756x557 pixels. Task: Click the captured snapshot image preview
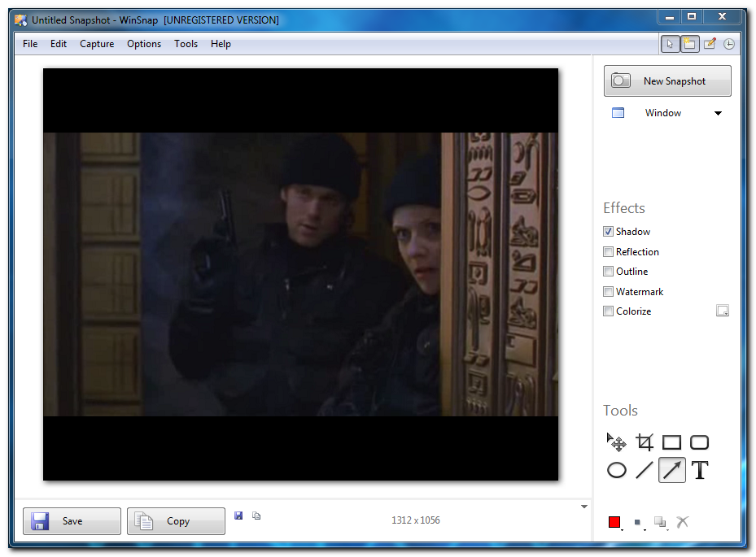[300, 274]
